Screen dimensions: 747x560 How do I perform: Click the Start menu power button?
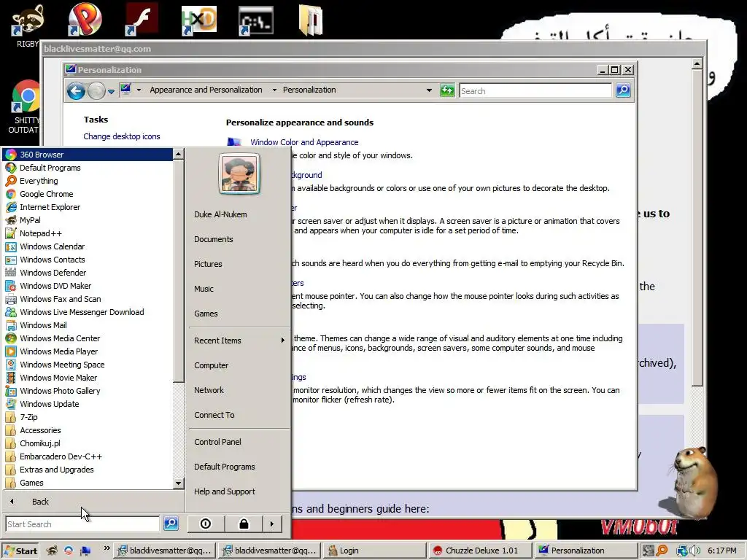coord(206,524)
